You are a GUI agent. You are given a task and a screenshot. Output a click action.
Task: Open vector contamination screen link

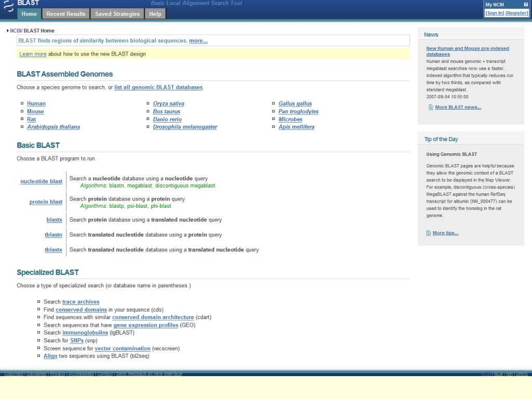[123, 349]
